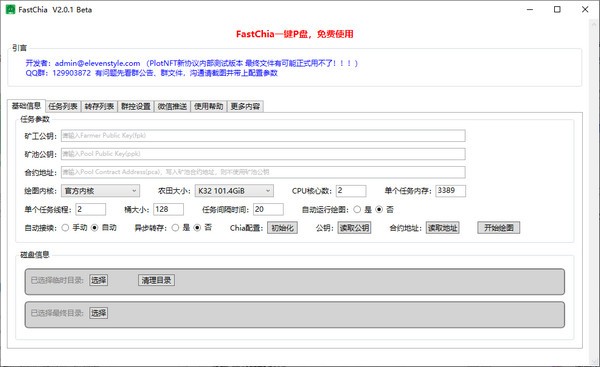Image resolution: width=600 pixels, height=367 pixels.
Task: Click the 初始化 Chia配置 button
Action: pyautogui.click(x=282, y=228)
